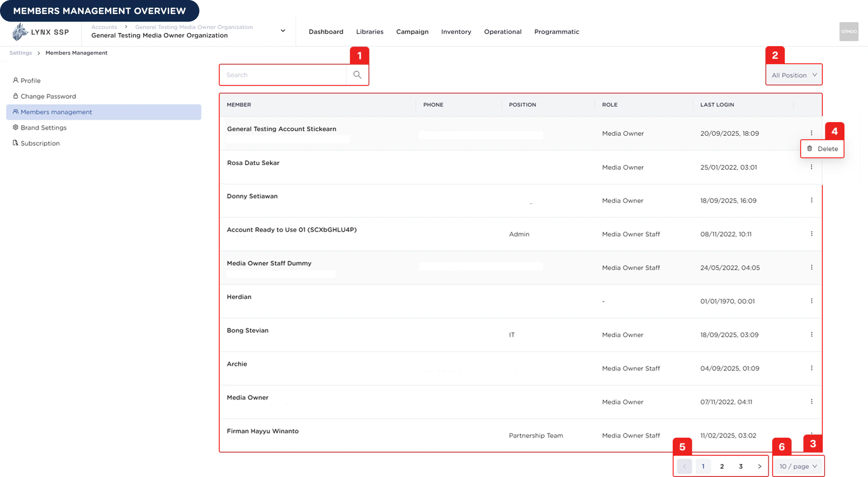
Task: Click the trash icon next to Delete
Action: pos(809,149)
